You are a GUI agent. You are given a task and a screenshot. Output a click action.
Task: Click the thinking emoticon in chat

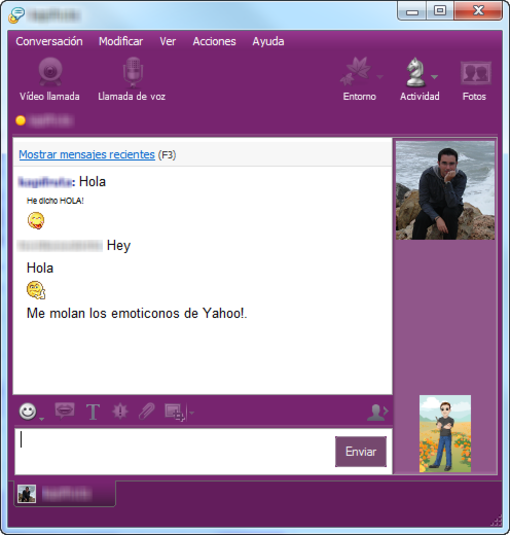click(36, 290)
